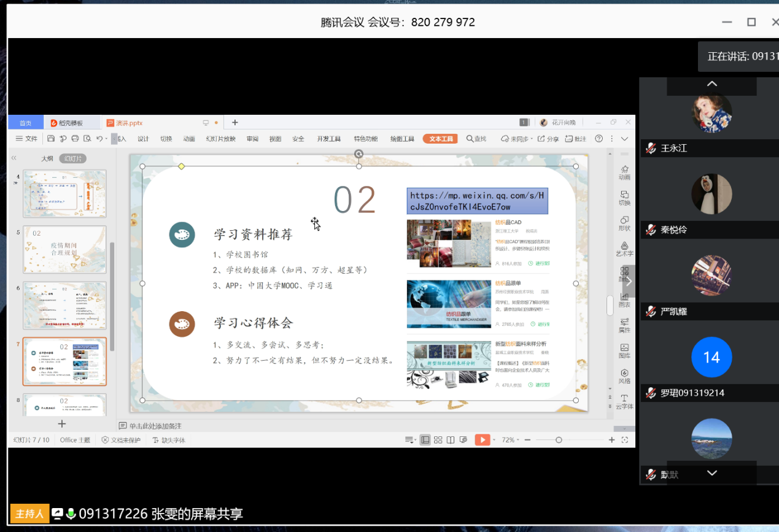Open the 艺术字 word art sidebar icon

tap(624, 249)
